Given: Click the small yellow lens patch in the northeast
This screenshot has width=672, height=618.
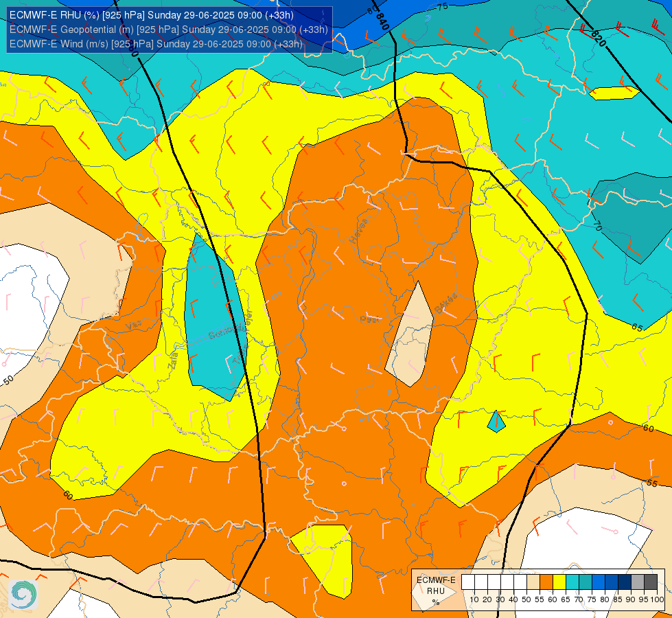Looking at the screenshot, I should (614, 93).
